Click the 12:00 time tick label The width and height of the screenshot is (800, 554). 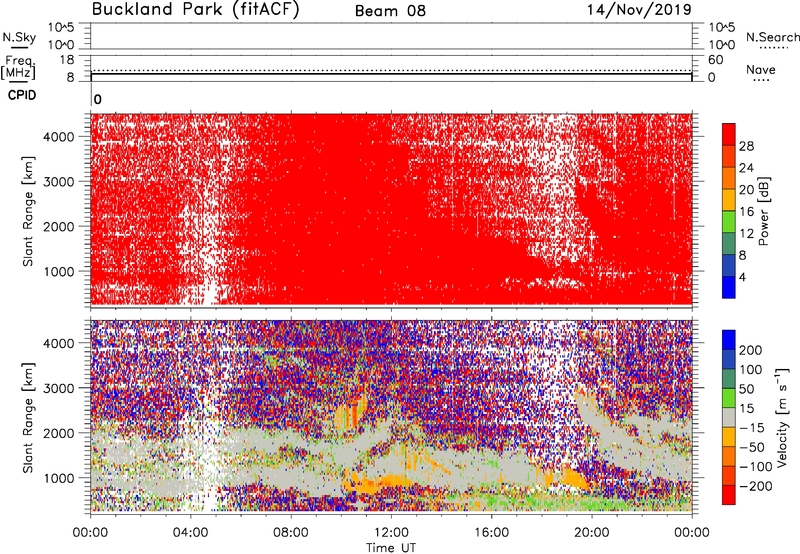(391, 533)
